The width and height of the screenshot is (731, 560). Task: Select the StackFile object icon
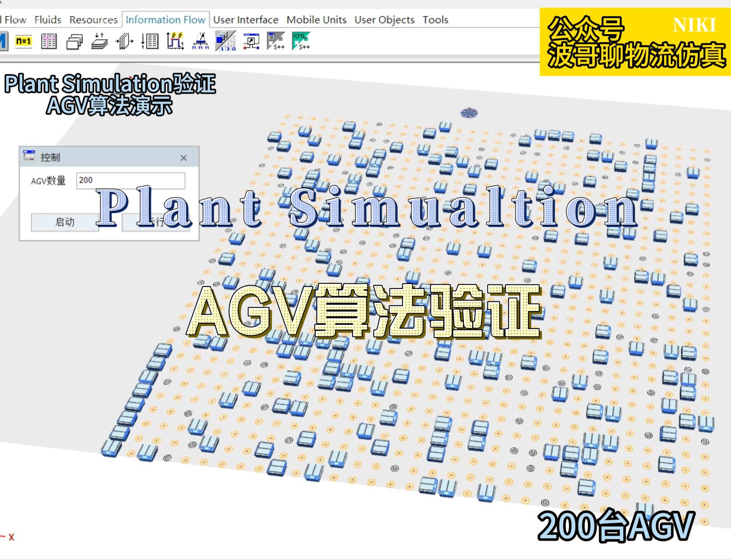point(100,41)
